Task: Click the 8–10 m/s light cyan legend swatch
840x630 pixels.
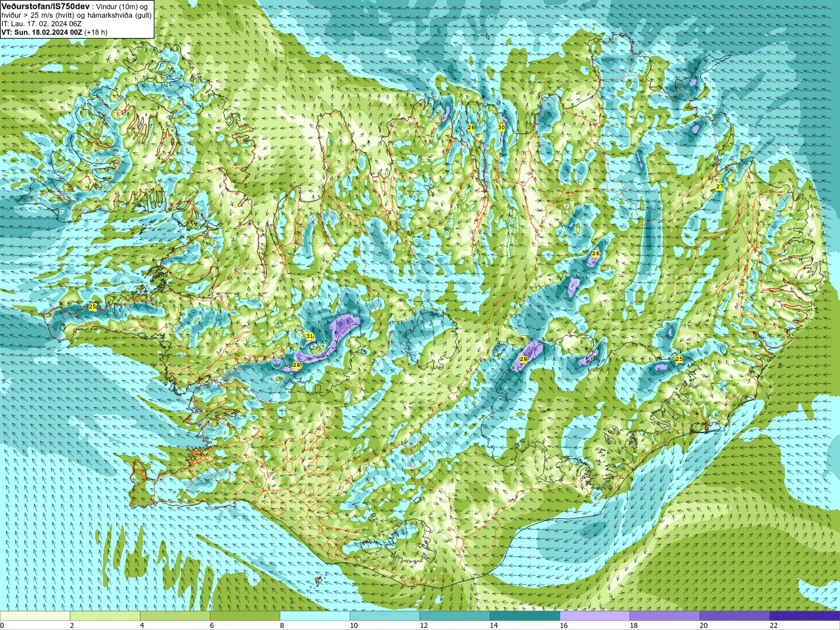Action: (x=315, y=616)
